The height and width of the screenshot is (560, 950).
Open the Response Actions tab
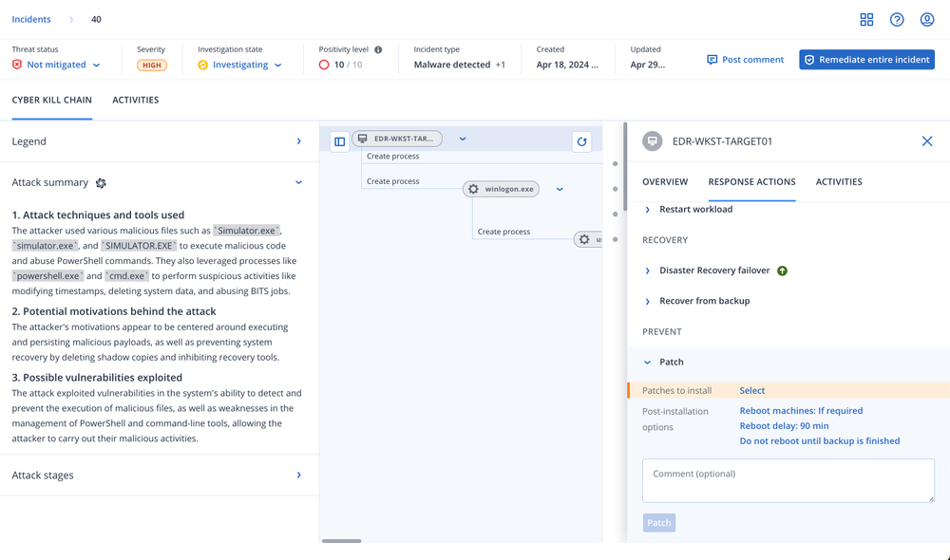coord(751,181)
